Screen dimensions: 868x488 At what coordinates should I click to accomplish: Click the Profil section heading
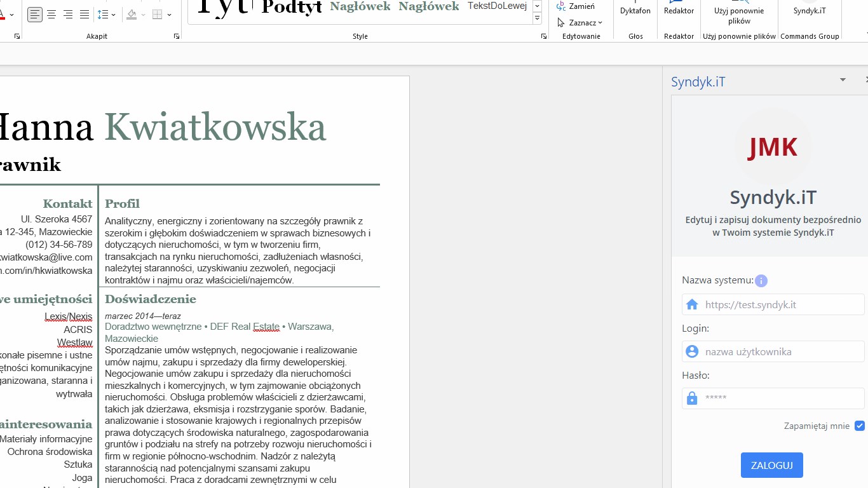click(x=122, y=203)
